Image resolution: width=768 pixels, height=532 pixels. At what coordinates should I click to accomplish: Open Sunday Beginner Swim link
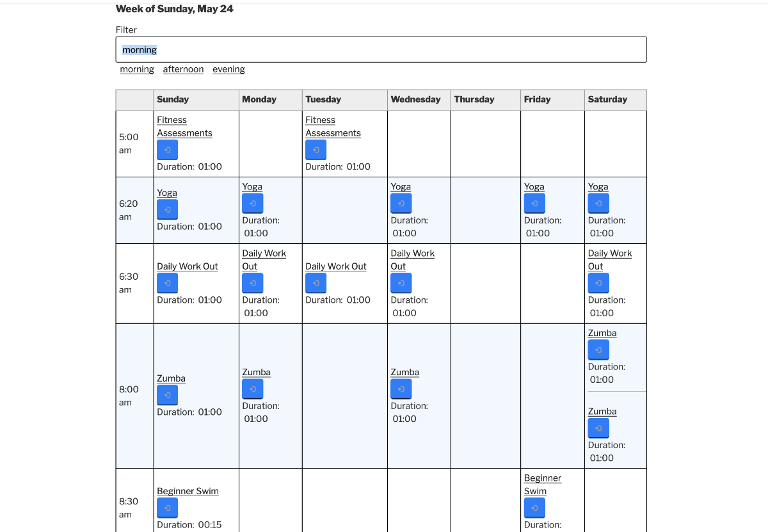[188, 491]
